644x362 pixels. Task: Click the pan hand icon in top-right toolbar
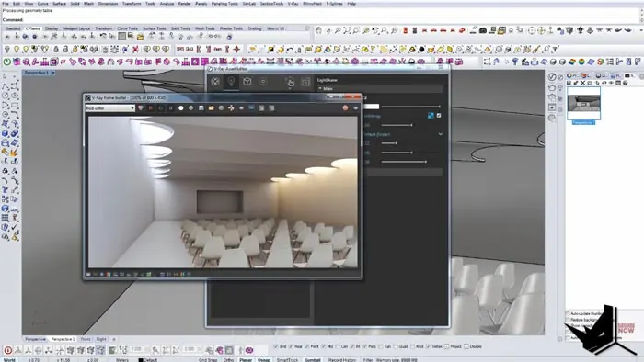318,30
